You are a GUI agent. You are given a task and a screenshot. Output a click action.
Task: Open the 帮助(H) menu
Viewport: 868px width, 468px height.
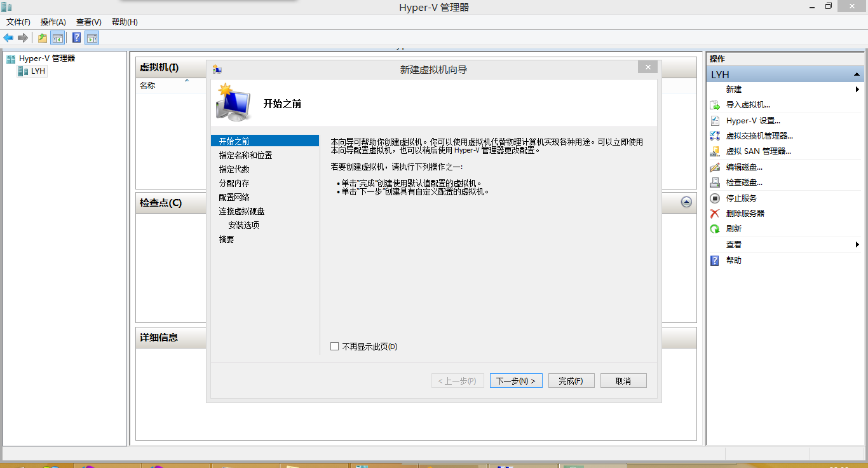125,22
